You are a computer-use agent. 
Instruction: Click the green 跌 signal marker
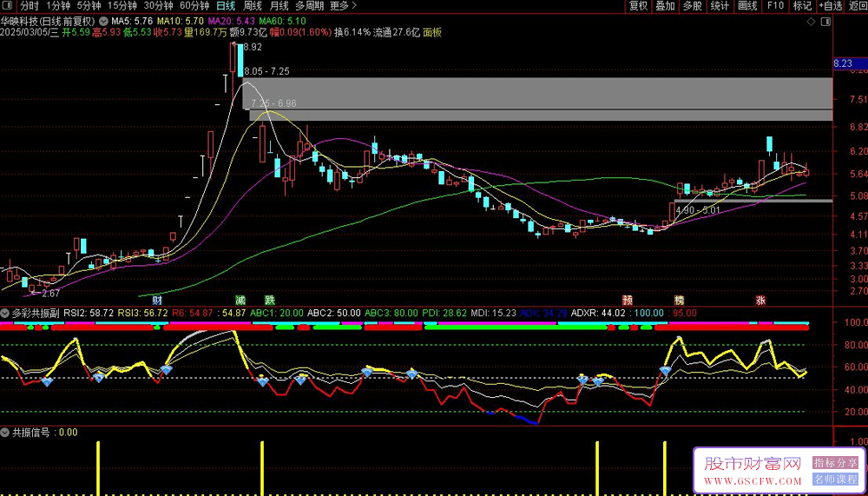269,300
